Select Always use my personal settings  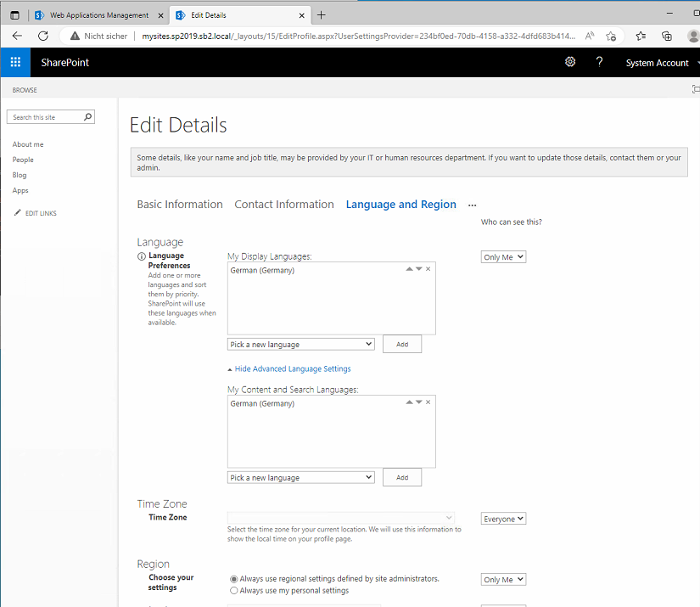[x=233, y=591]
